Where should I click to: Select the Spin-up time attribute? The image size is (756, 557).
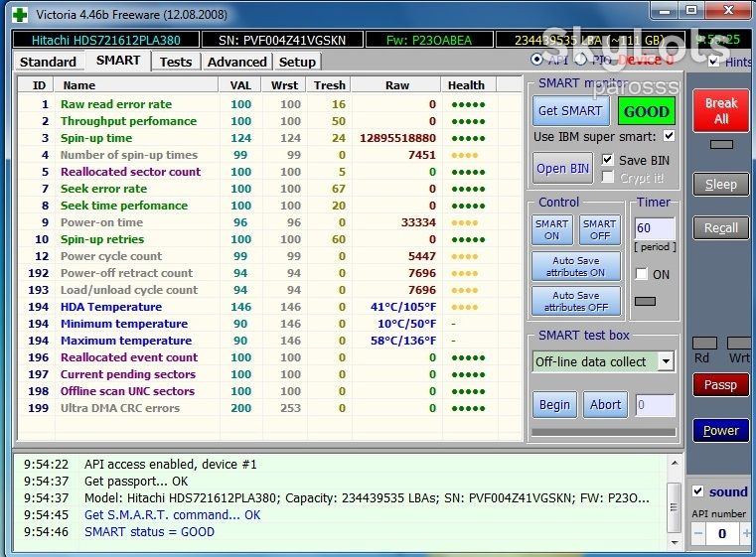point(270,138)
